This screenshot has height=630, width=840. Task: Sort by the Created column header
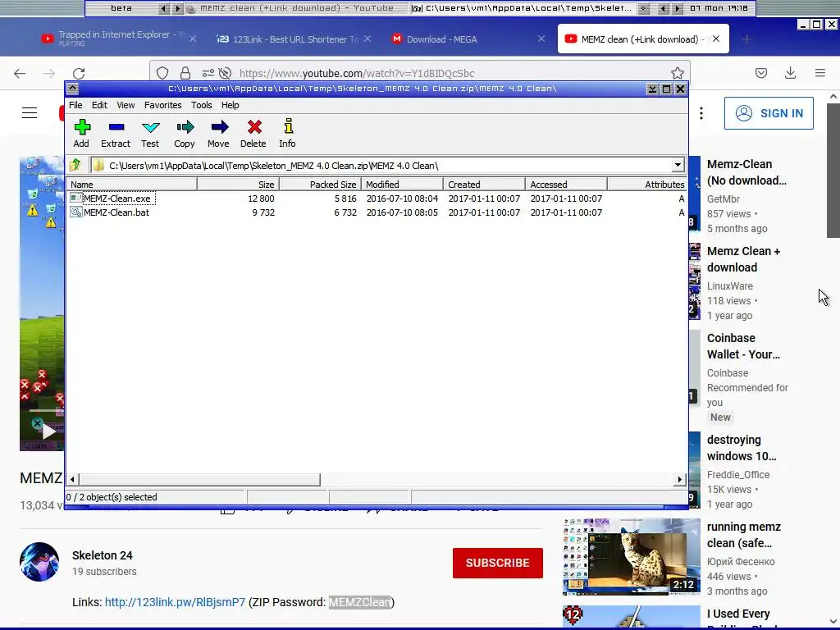pos(484,185)
